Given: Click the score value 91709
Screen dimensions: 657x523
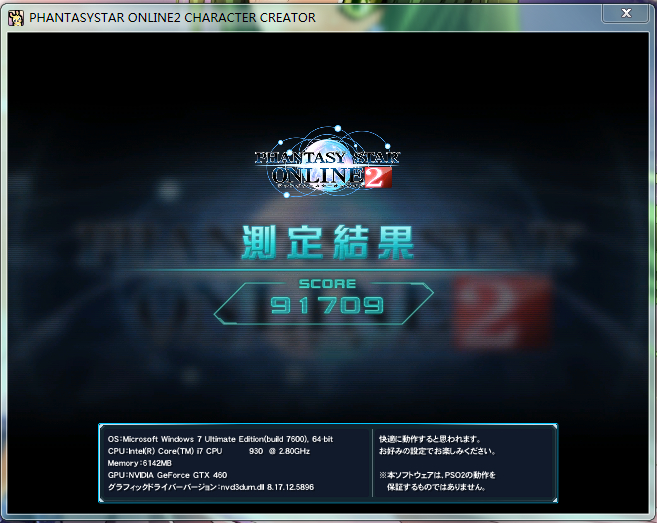Looking at the screenshot, I should click(327, 306).
